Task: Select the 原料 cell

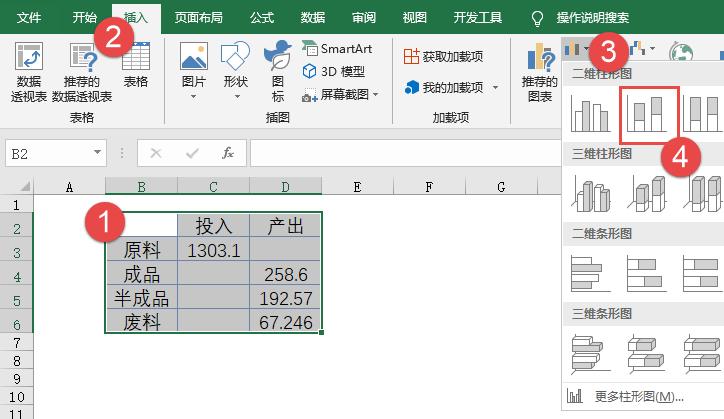Action: point(141,250)
